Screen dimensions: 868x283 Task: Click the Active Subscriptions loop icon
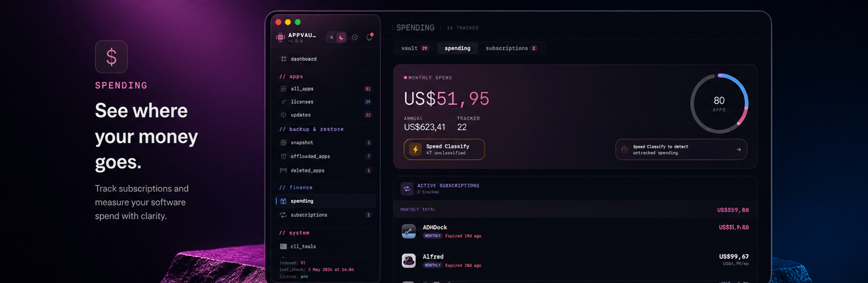(x=407, y=188)
